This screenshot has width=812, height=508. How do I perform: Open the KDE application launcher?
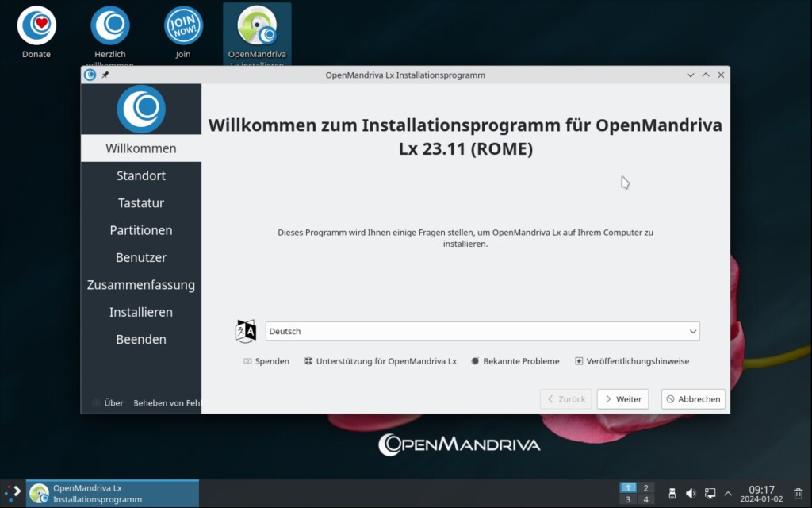point(13,493)
